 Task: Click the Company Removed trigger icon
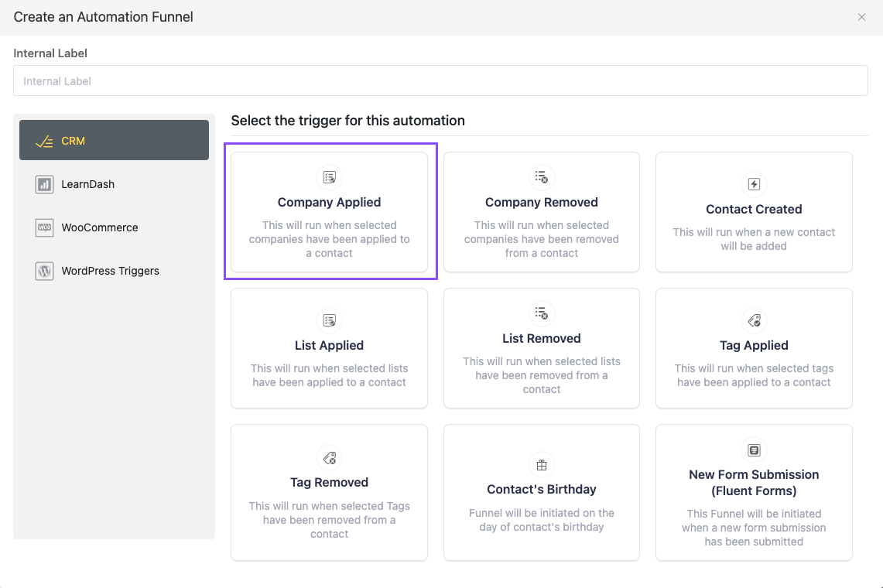pos(542,177)
